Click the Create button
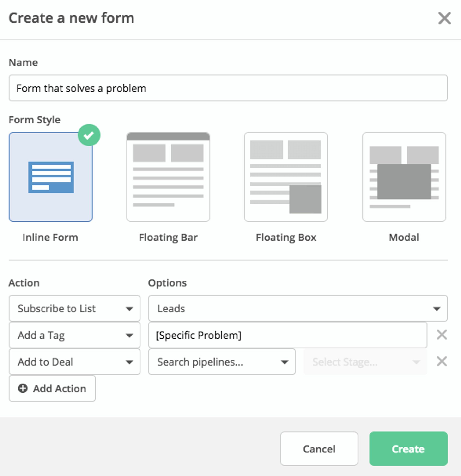 click(x=409, y=449)
